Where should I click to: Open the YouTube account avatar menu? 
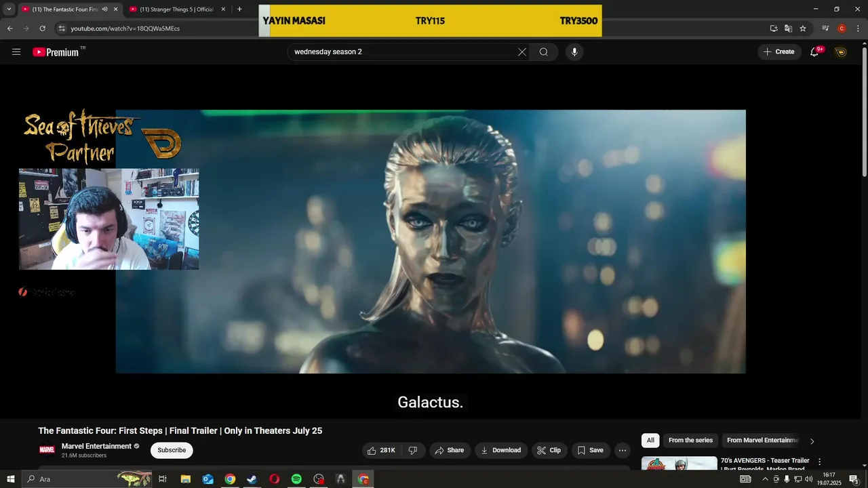point(841,52)
